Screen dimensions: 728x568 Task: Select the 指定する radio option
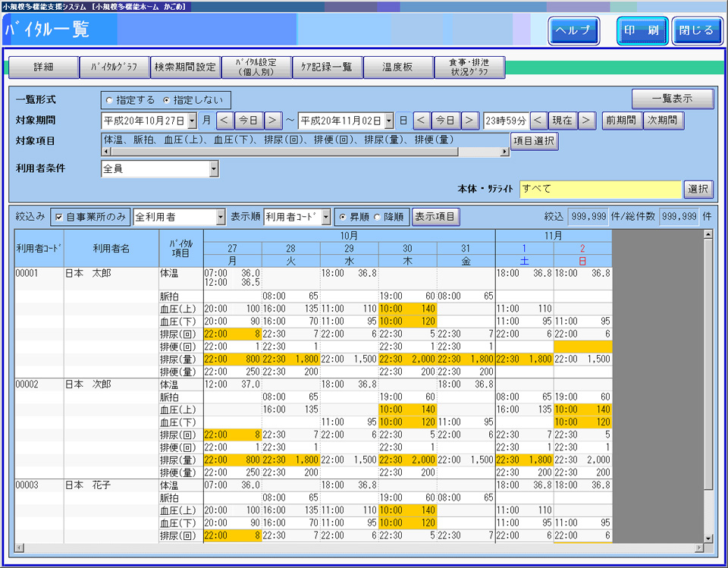(x=110, y=100)
